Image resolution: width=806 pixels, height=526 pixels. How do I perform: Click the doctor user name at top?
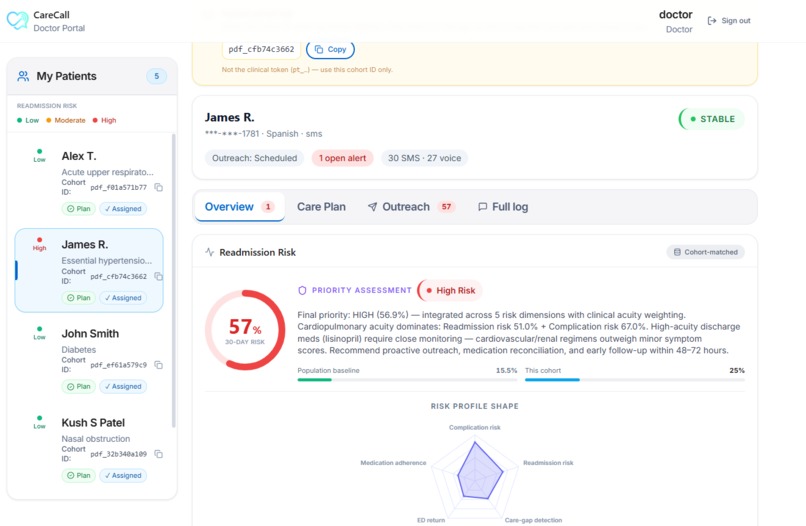coord(675,14)
